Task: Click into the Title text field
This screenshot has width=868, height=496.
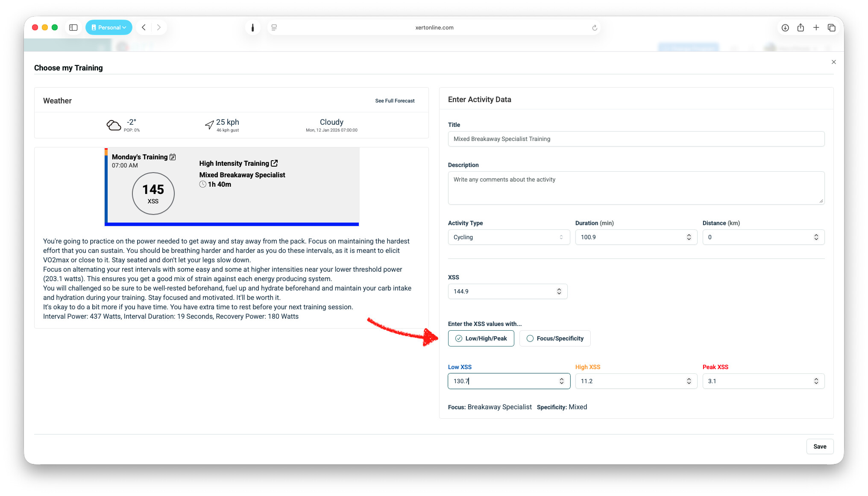Action: point(636,139)
